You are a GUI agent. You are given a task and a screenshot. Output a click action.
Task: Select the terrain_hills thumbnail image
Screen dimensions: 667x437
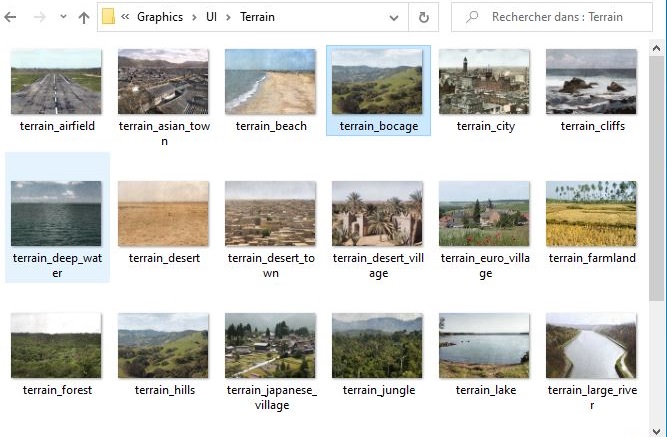pos(163,346)
